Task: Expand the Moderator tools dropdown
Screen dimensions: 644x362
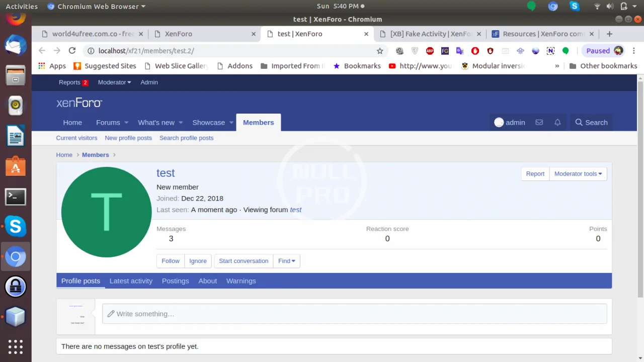Action: (578, 173)
